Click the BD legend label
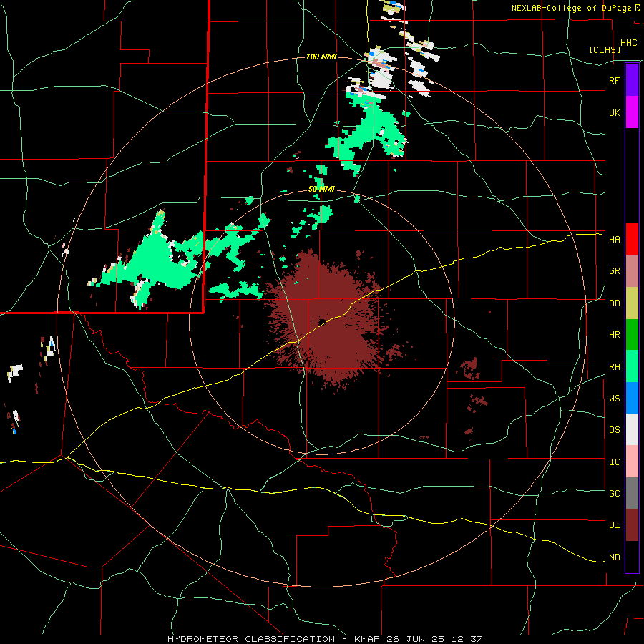The image size is (644, 644). 614,303
